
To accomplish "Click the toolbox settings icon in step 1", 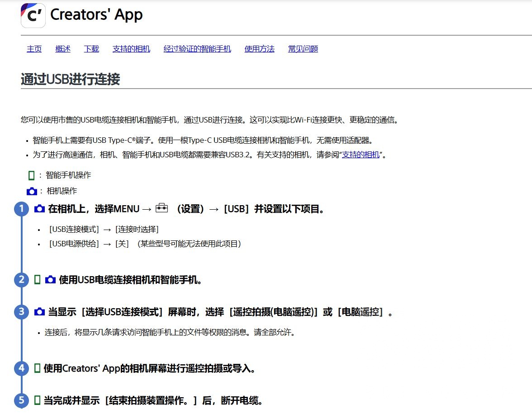I will tap(161, 208).
